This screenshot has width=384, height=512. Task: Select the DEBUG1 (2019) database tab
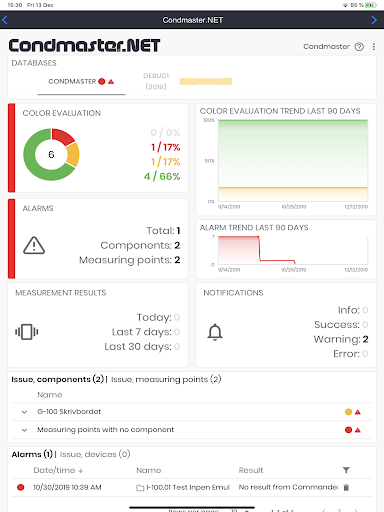click(x=156, y=81)
